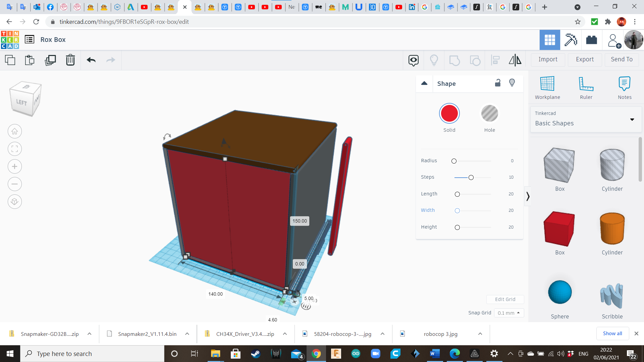This screenshot has height=362, width=644.
Task: Delete selected shape with trash icon
Action: pos(70,60)
